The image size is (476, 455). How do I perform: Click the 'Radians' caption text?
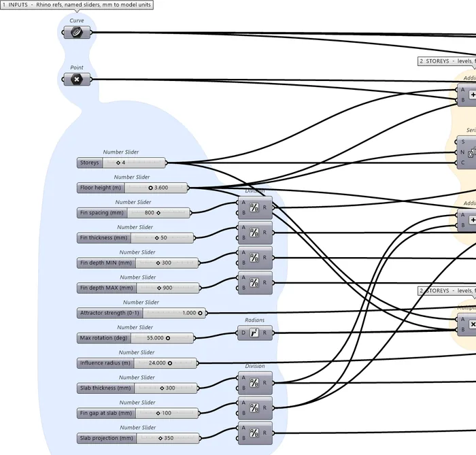click(x=254, y=320)
